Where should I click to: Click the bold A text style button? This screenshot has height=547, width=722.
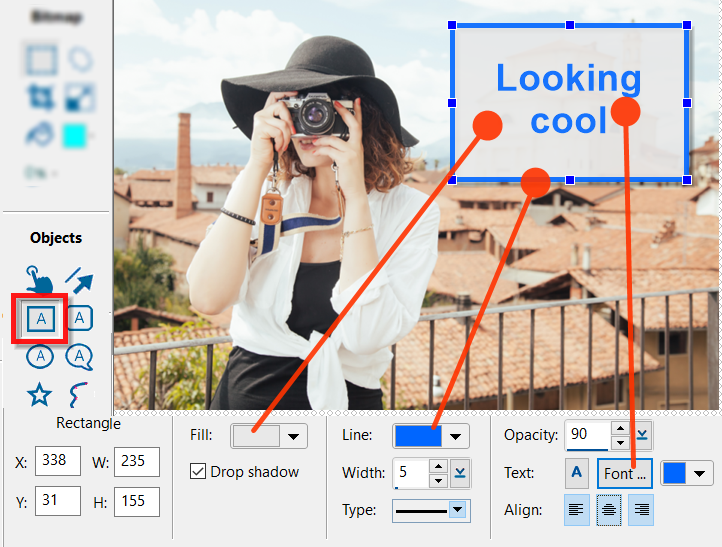tap(577, 473)
